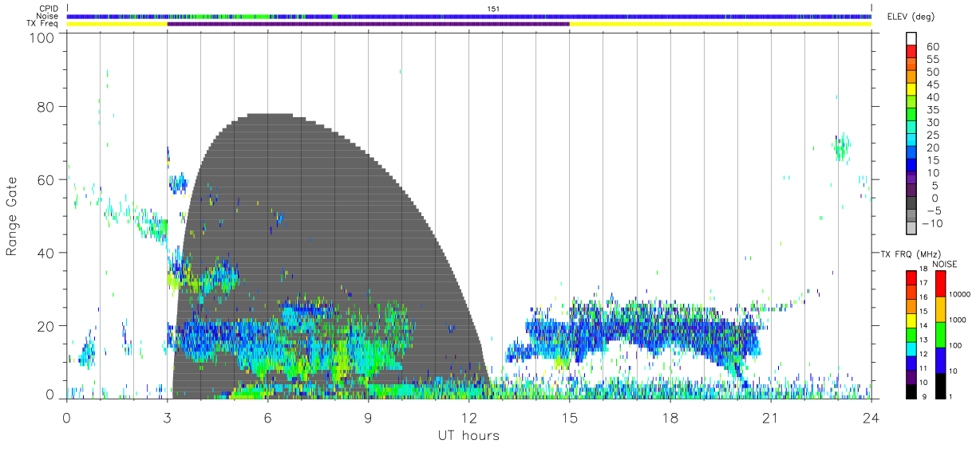The height and width of the screenshot is (452, 980).
Task: Select the dark gray ELEV swatch between 0 and -5
Action: 912,203
